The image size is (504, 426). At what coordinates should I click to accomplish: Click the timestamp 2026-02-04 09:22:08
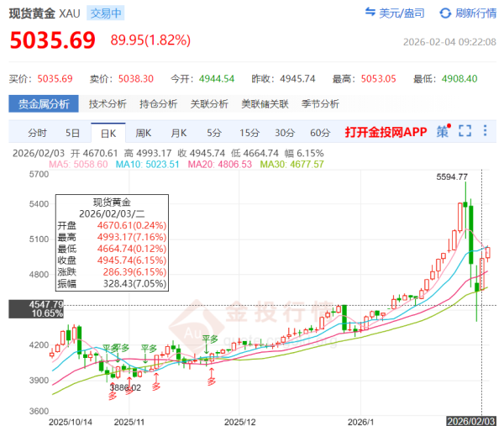[449, 42]
